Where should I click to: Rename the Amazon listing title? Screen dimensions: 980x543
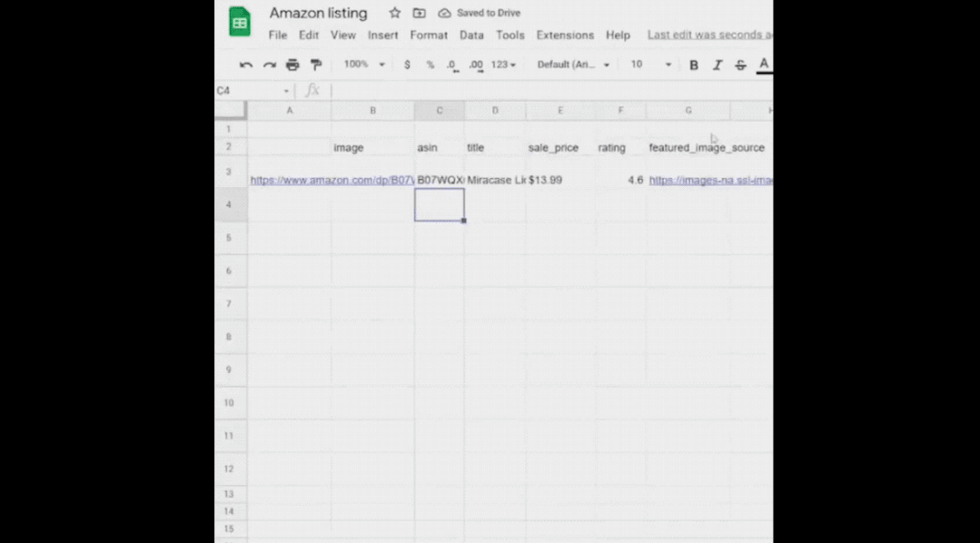(x=318, y=13)
